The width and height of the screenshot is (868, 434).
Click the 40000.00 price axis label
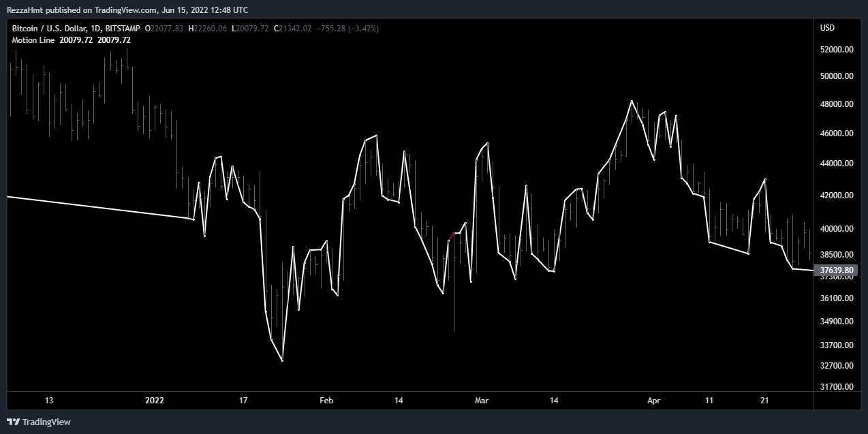point(837,229)
